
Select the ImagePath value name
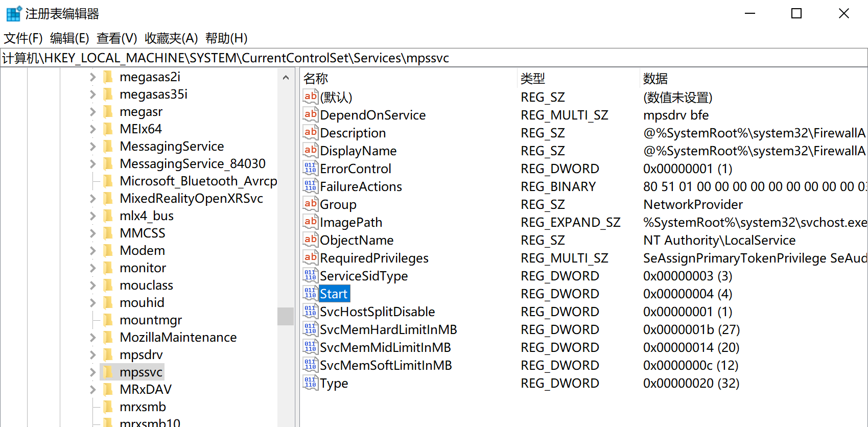pyautogui.click(x=351, y=222)
